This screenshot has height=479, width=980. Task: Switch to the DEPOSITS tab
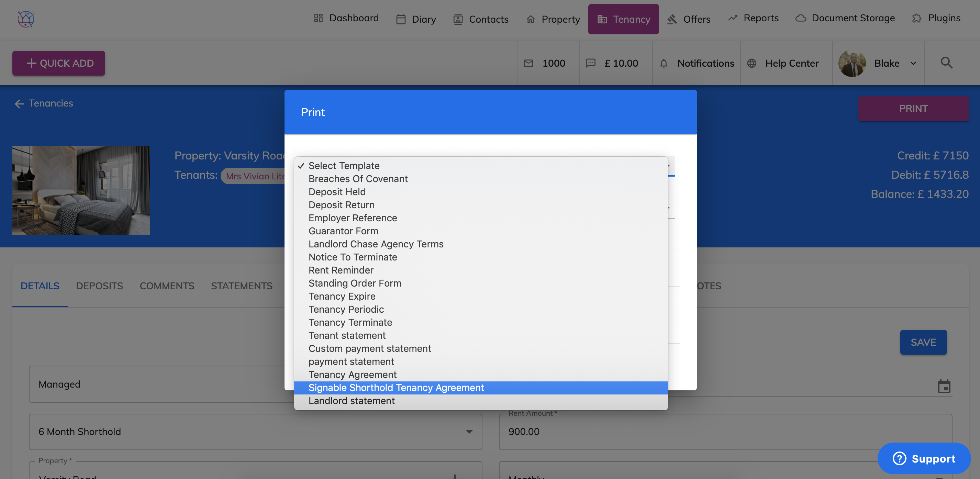tap(99, 286)
